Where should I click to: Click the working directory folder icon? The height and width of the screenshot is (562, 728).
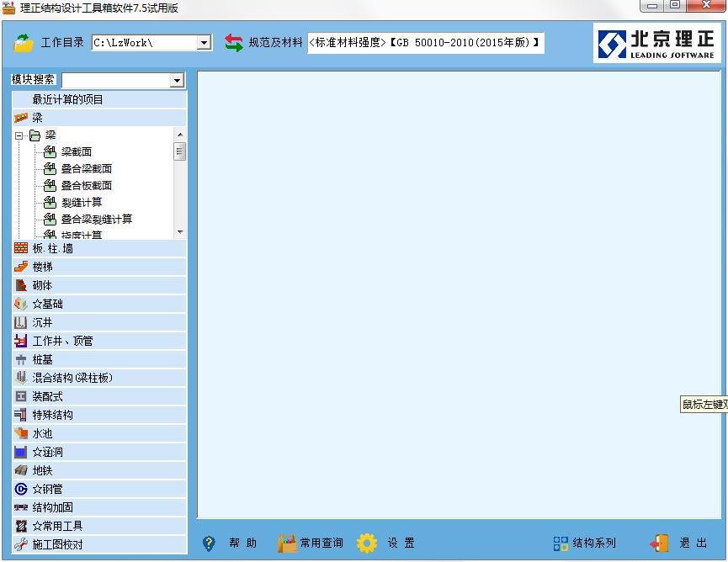coord(24,43)
